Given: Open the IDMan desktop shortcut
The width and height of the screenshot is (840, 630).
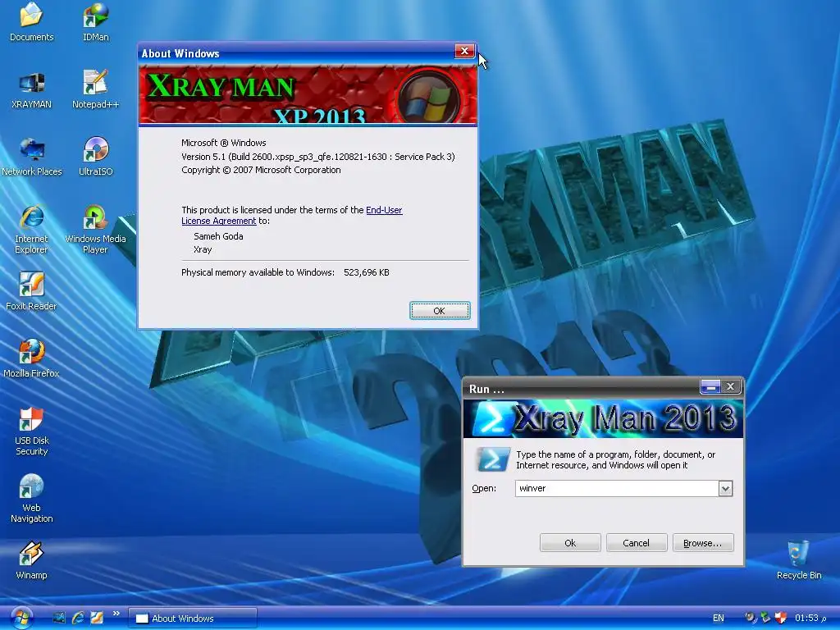Looking at the screenshot, I should [95, 21].
